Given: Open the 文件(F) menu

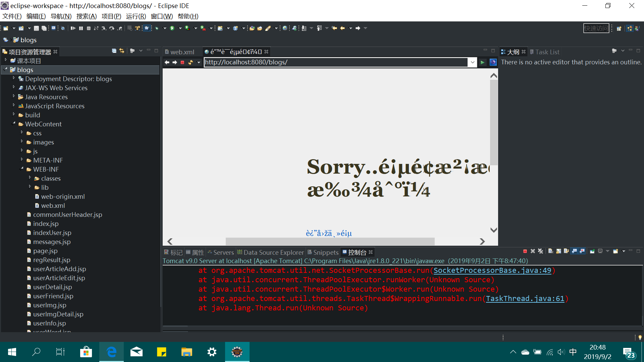Looking at the screenshot, I should [x=12, y=16].
